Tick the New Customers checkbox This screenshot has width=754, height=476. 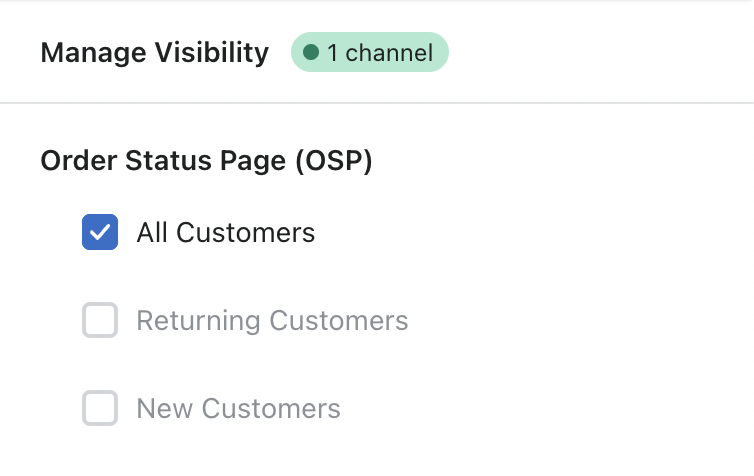(x=100, y=409)
